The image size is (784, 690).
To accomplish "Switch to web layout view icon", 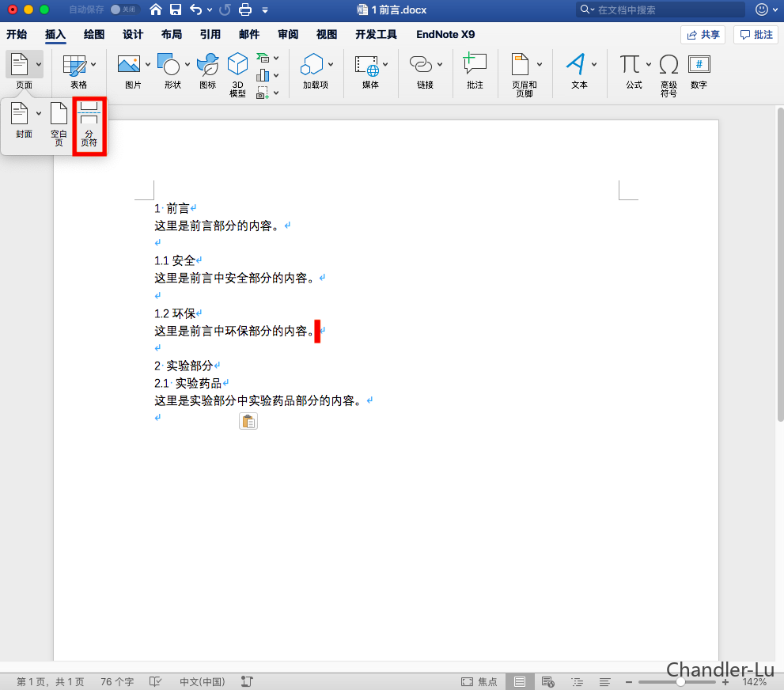I will [x=548, y=681].
